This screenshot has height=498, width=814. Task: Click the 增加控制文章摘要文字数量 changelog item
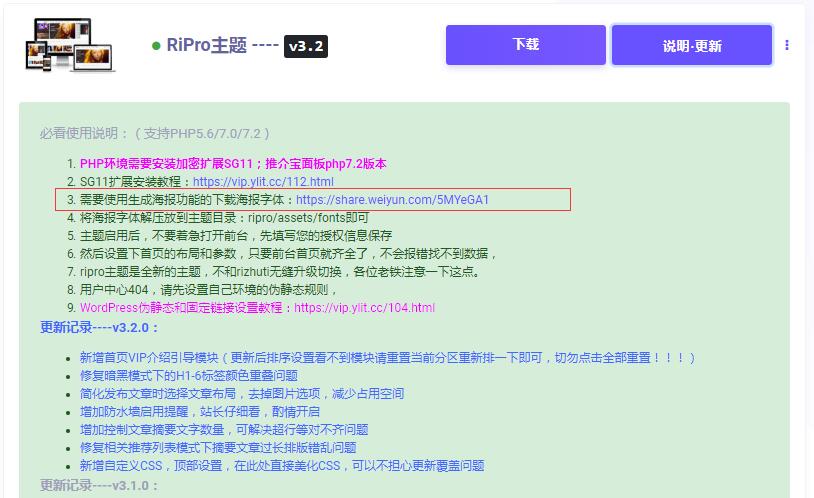tap(224, 429)
